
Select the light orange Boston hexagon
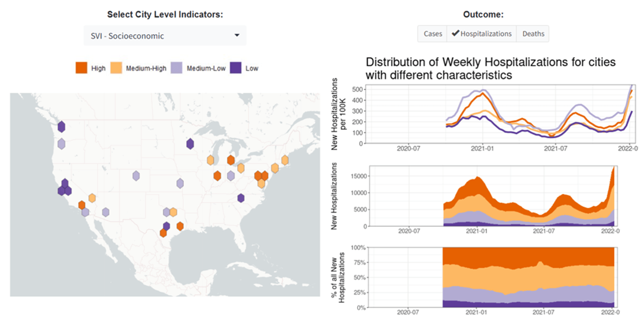tap(285, 160)
